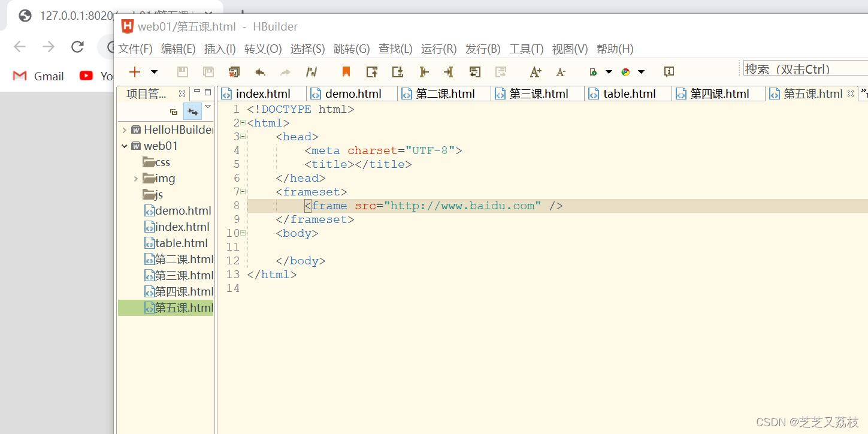
Task: Switch to the 第三课.html editor tab
Action: (x=538, y=94)
